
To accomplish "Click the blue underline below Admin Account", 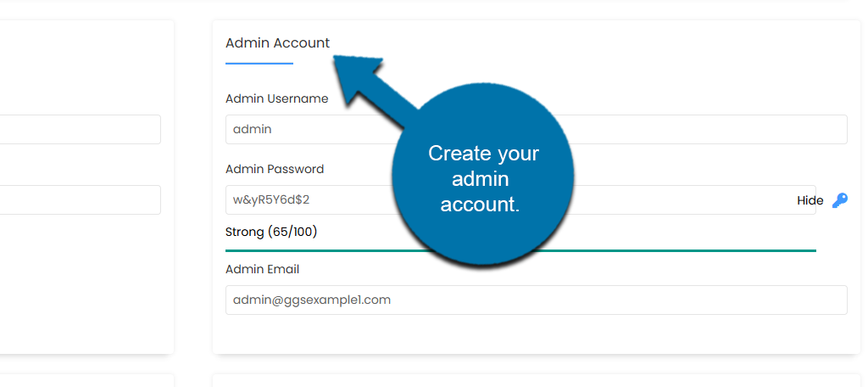I will point(259,63).
